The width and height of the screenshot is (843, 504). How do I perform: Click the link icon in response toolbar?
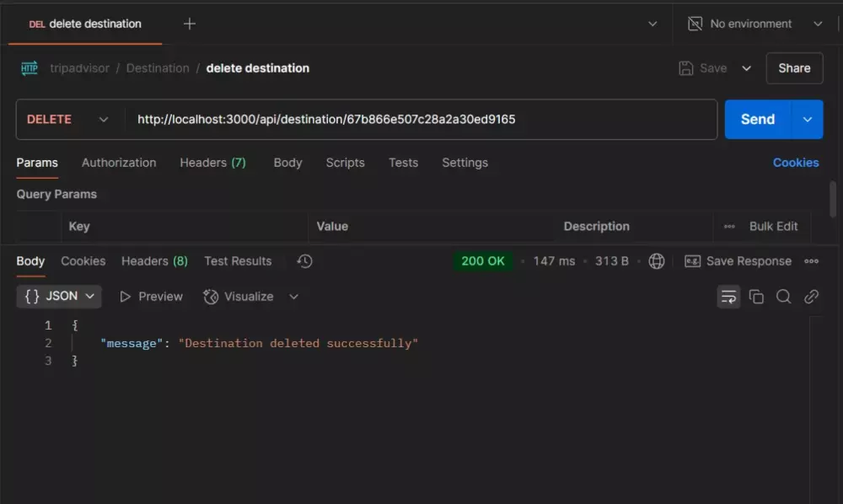coord(811,297)
